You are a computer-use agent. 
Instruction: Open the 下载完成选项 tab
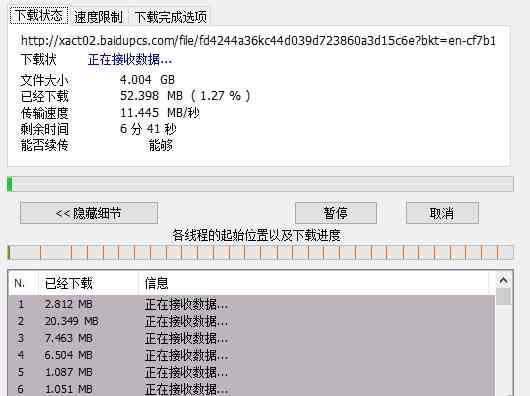[170, 17]
